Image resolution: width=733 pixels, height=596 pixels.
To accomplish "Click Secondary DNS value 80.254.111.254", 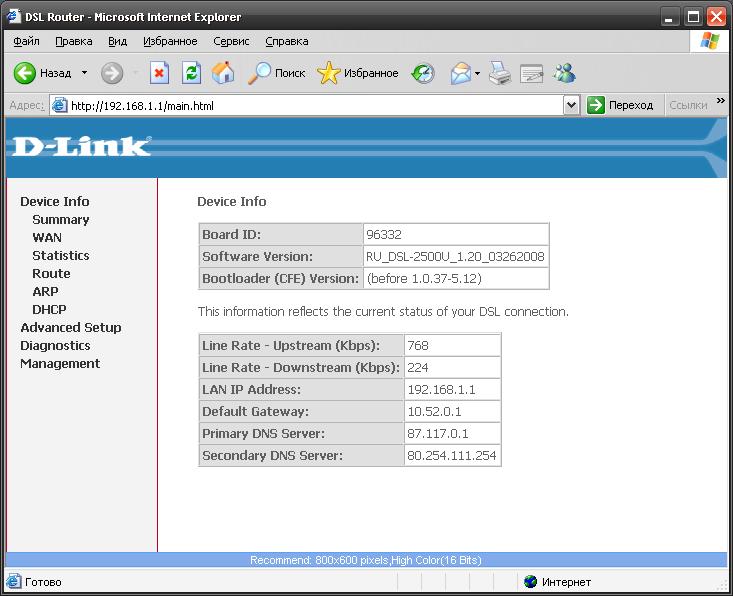I will [452, 456].
